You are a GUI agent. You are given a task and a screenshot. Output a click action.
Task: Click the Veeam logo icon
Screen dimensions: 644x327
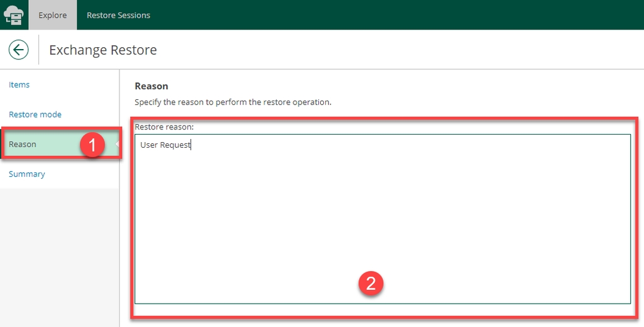[x=14, y=15]
